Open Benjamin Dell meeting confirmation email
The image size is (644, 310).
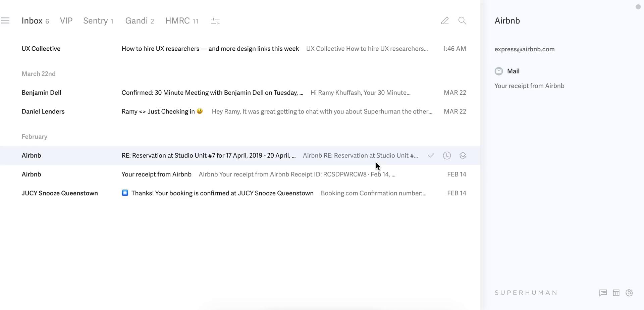coord(240,93)
